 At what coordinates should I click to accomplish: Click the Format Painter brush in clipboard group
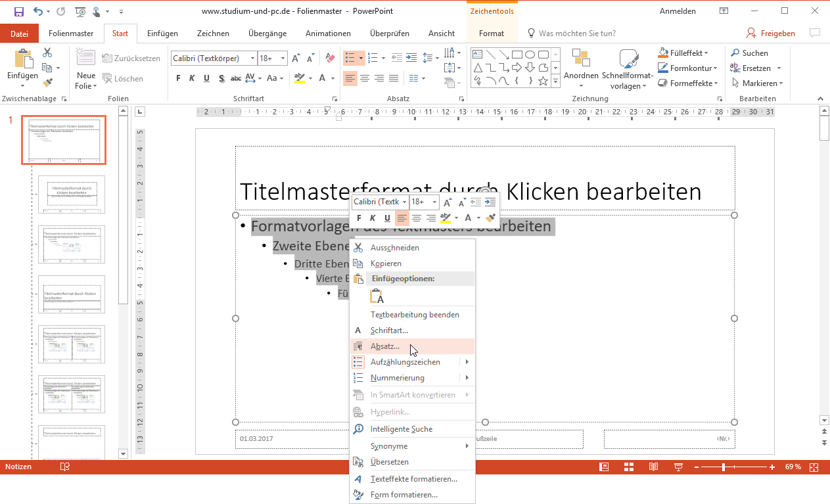(x=47, y=83)
